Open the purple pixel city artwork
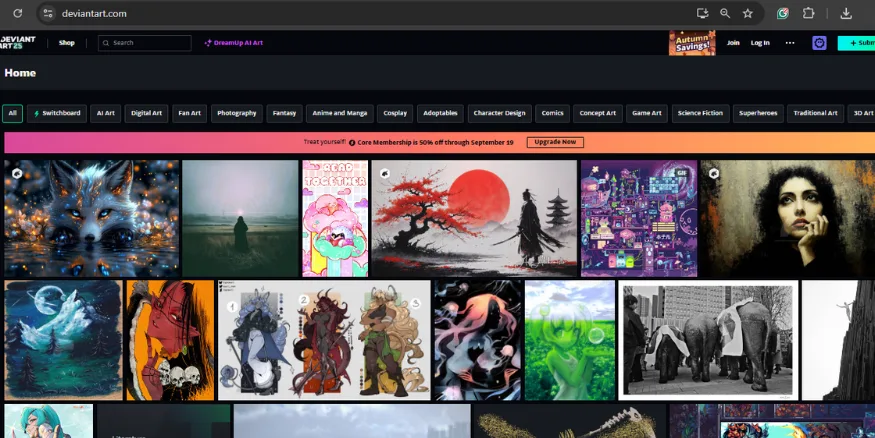This screenshot has width=875, height=438. click(639, 219)
